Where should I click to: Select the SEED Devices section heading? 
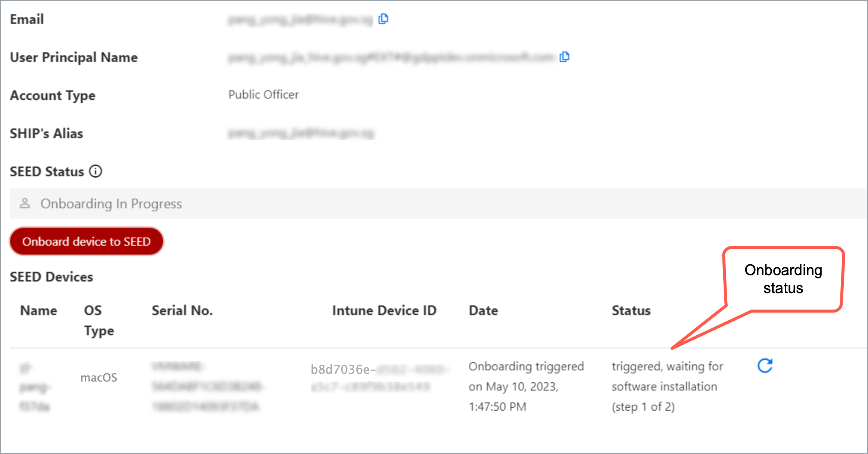[51, 277]
